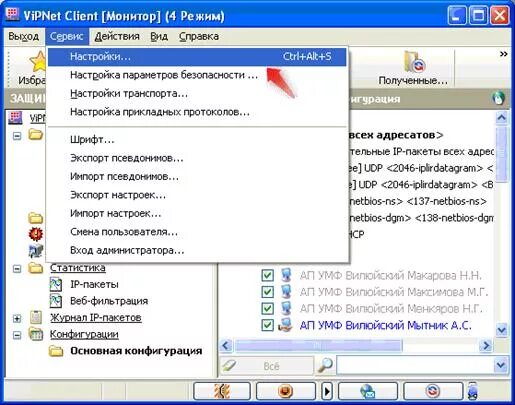Collapse the Конфигурации tree node

(17, 335)
